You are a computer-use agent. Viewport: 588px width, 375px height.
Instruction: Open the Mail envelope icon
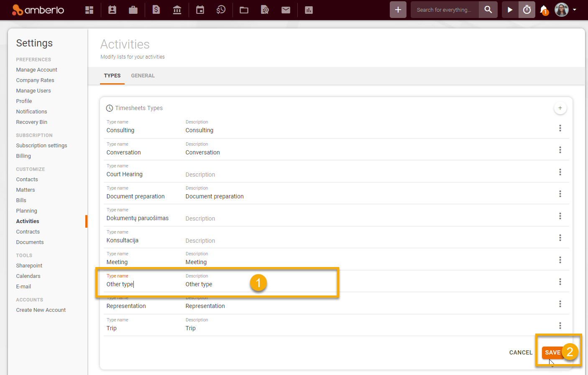tap(286, 10)
